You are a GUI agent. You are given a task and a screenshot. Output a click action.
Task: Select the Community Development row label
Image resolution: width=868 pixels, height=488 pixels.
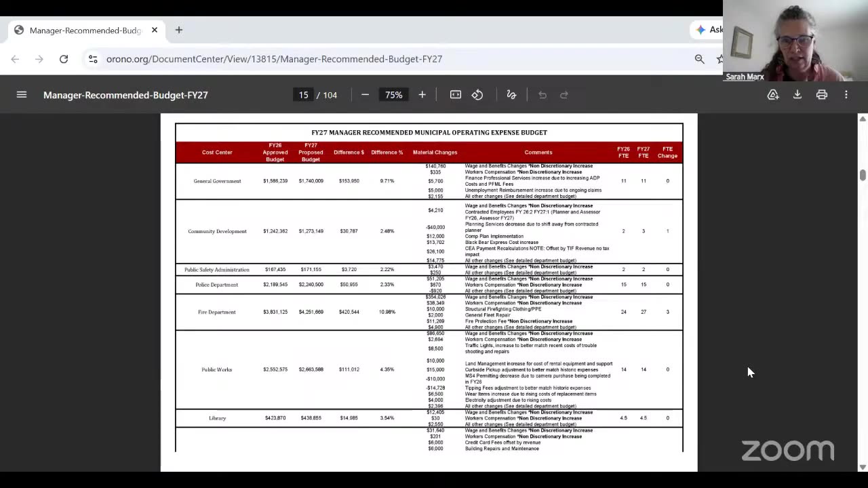(x=217, y=231)
